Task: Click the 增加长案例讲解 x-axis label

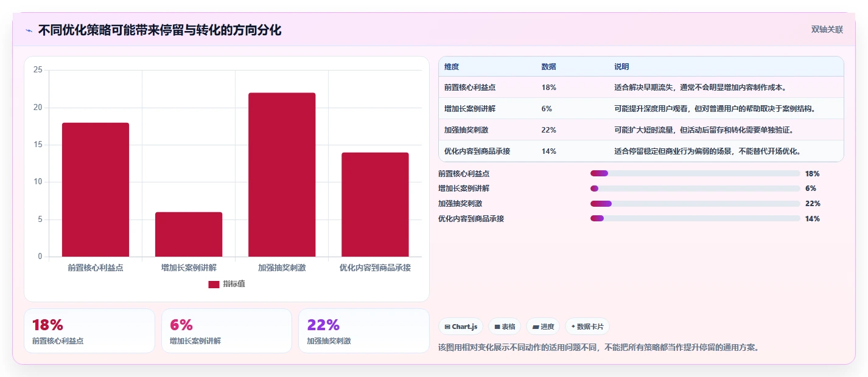Action: pyautogui.click(x=189, y=268)
